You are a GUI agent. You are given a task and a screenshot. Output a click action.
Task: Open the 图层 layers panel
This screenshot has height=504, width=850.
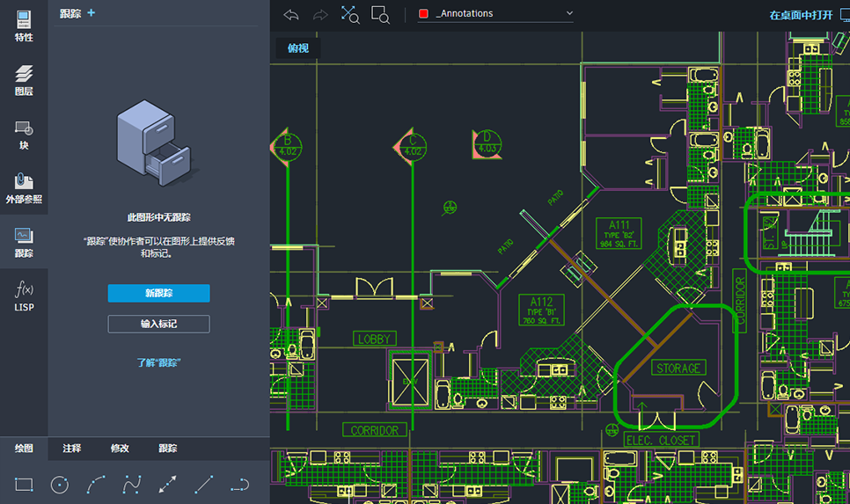[x=24, y=80]
